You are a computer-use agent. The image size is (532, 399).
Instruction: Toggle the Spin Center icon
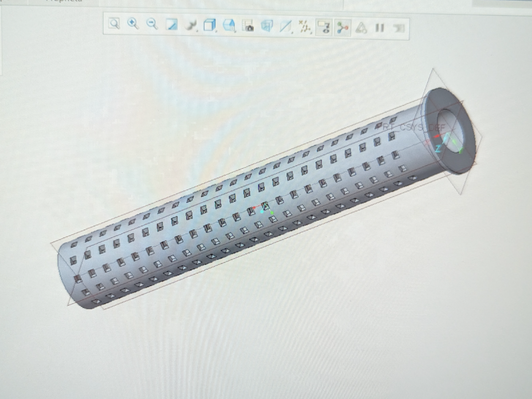pos(343,28)
